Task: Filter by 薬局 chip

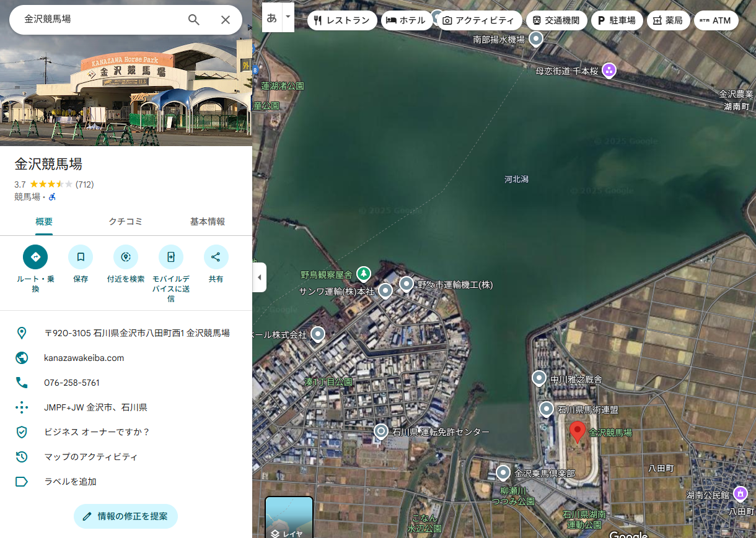Action: (x=668, y=20)
